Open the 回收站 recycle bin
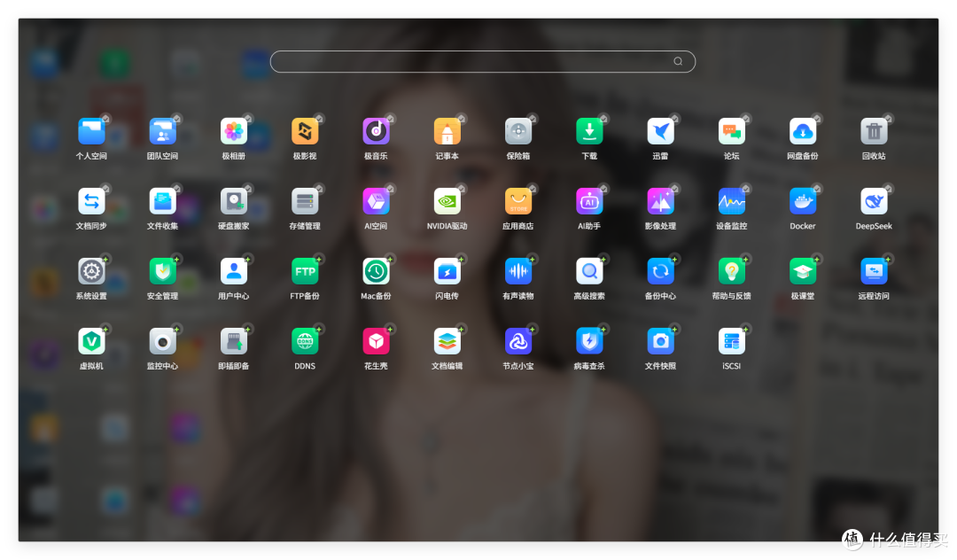The width and height of the screenshot is (957, 560). (874, 131)
